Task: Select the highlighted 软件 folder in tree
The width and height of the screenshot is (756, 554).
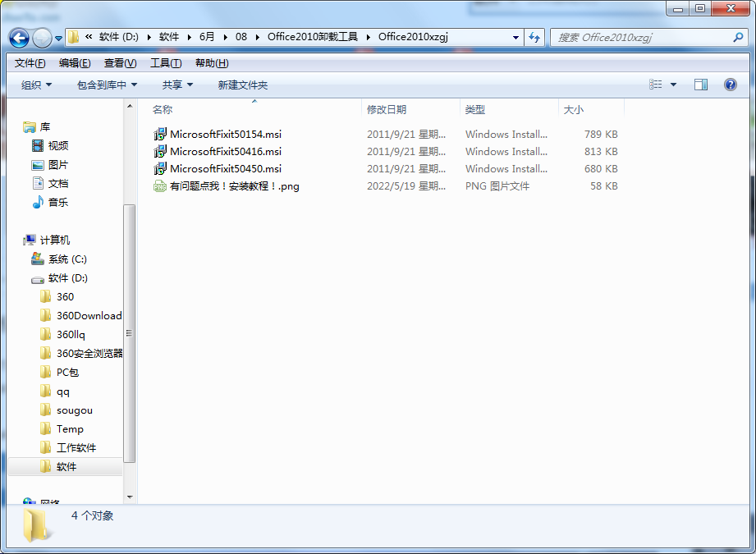Action: click(66, 467)
